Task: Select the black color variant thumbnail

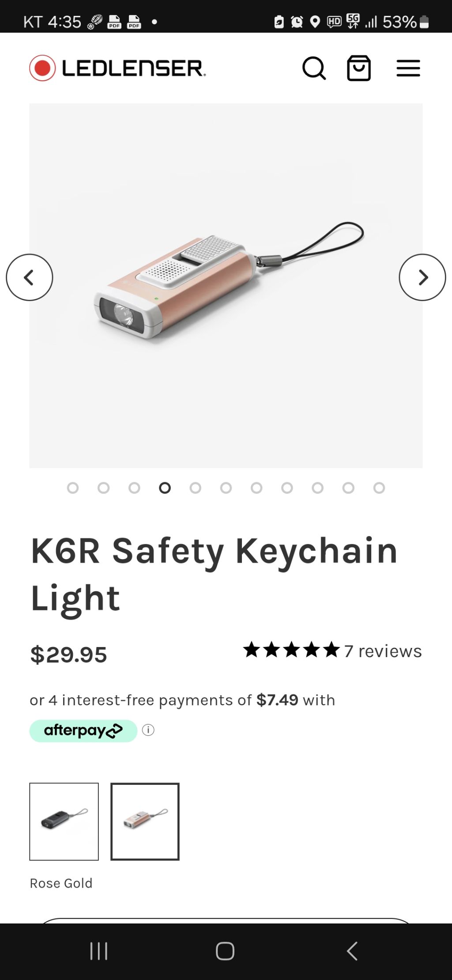Action: coord(64,821)
